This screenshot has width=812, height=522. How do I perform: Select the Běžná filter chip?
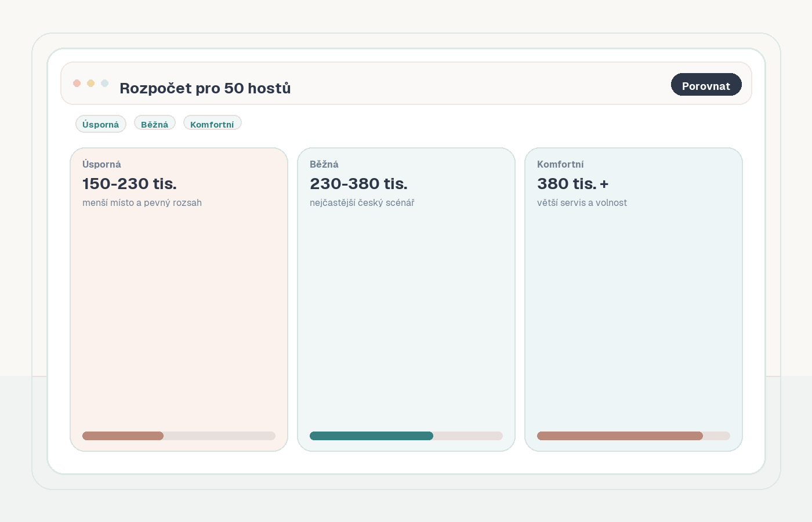click(154, 124)
